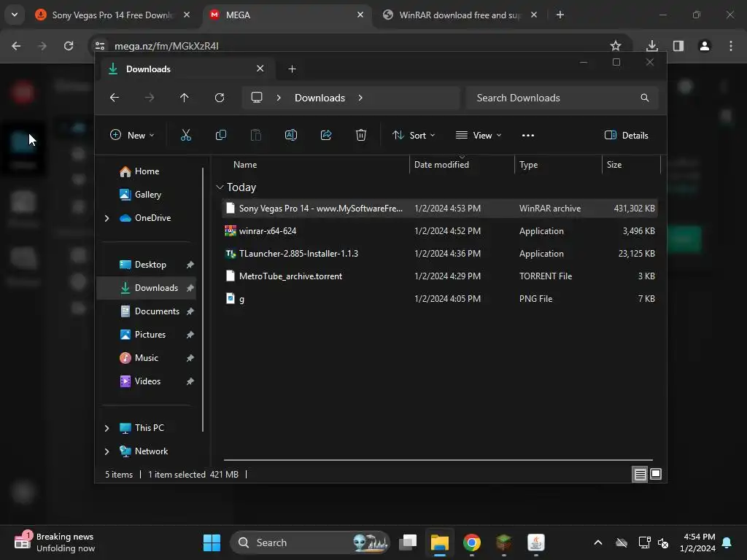Open the Sort dropdown menu

pyautogui.click(x=414, y=135)
